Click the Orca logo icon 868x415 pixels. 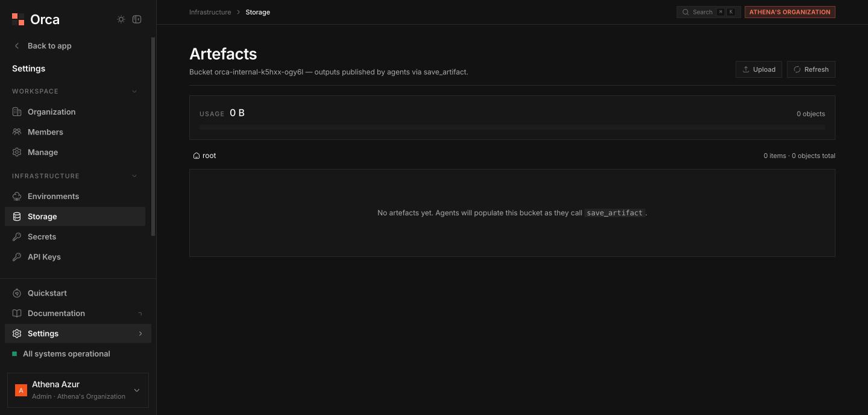pyautogui.click(x=18, y=19)
